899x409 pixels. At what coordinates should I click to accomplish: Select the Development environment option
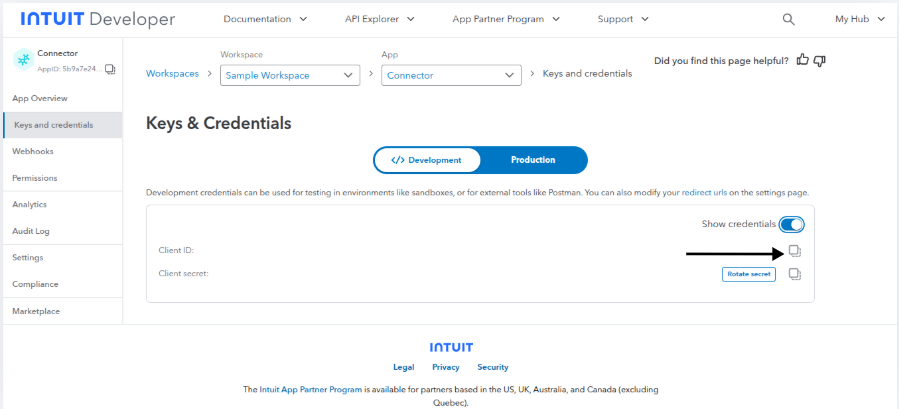point(427,160)
